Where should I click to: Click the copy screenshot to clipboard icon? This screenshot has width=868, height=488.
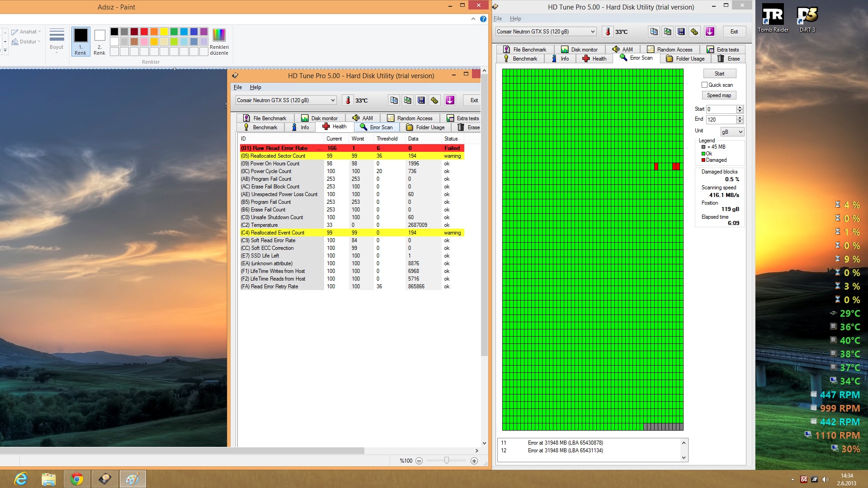click(667, 32)
